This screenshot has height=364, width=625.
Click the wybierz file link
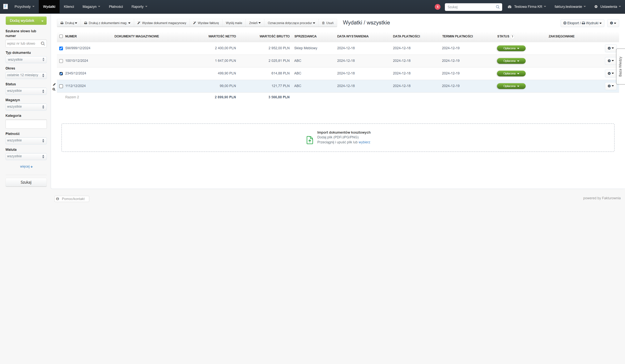[x=364, y=142]
